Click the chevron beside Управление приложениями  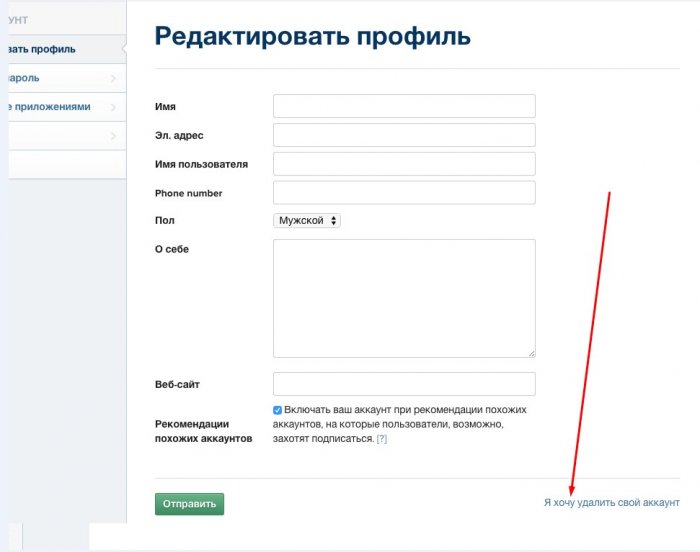point(113,107)
